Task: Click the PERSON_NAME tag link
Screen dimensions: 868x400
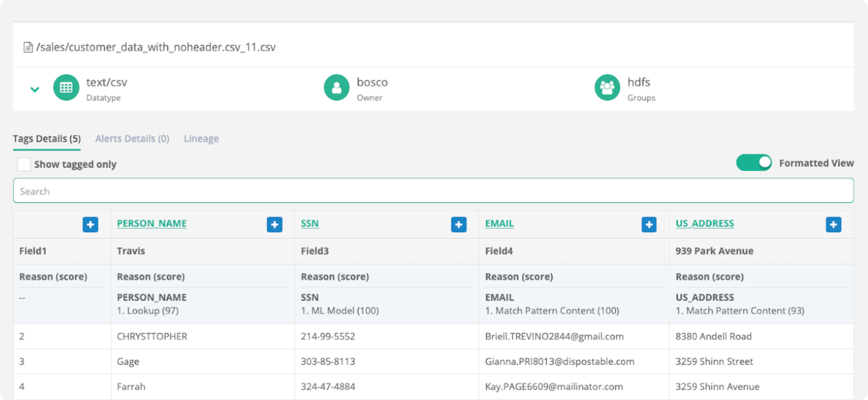Action: coord(152,223)
